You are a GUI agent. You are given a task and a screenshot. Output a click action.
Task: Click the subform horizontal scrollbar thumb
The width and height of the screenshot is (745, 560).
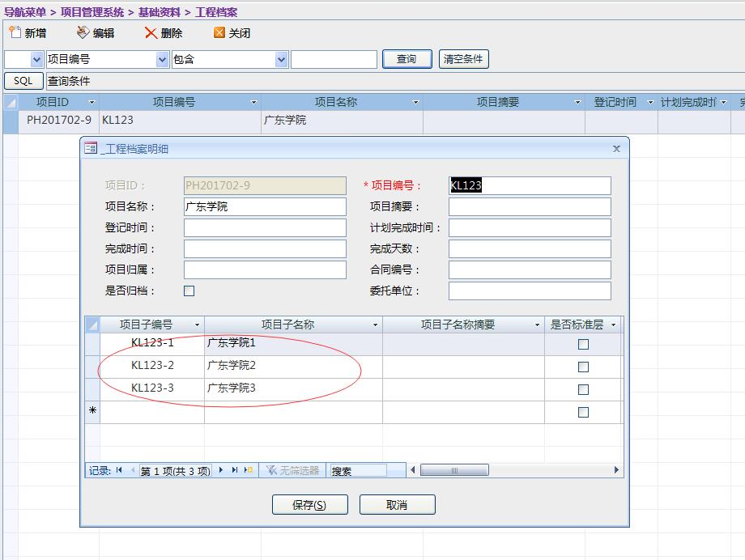453,470
